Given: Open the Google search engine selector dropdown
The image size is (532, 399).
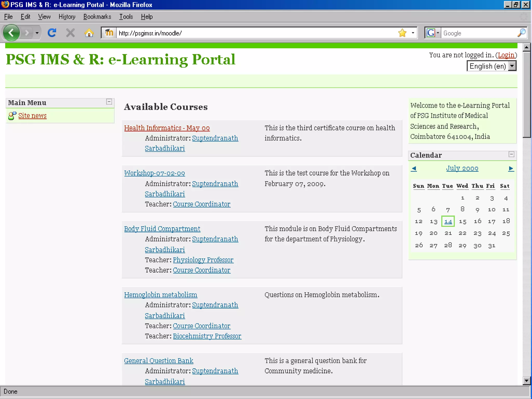Looking at the screenshot, I should (x=438, y=33).
